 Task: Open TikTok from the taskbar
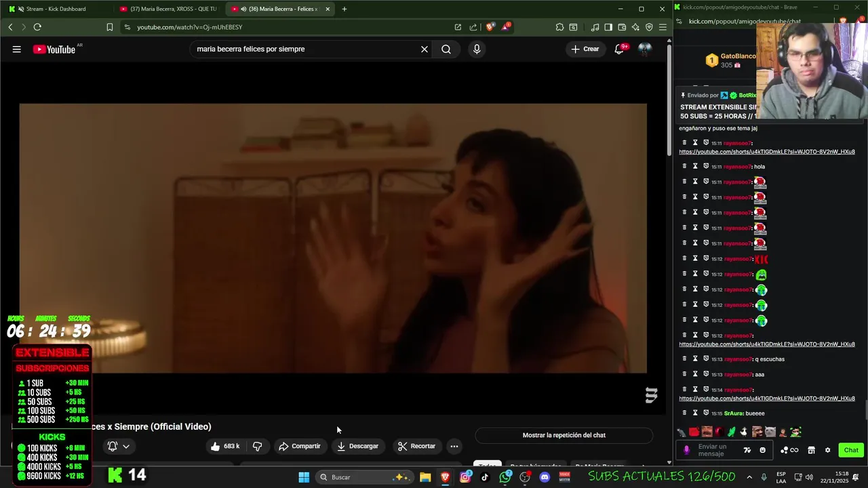(x=485, y=477)
